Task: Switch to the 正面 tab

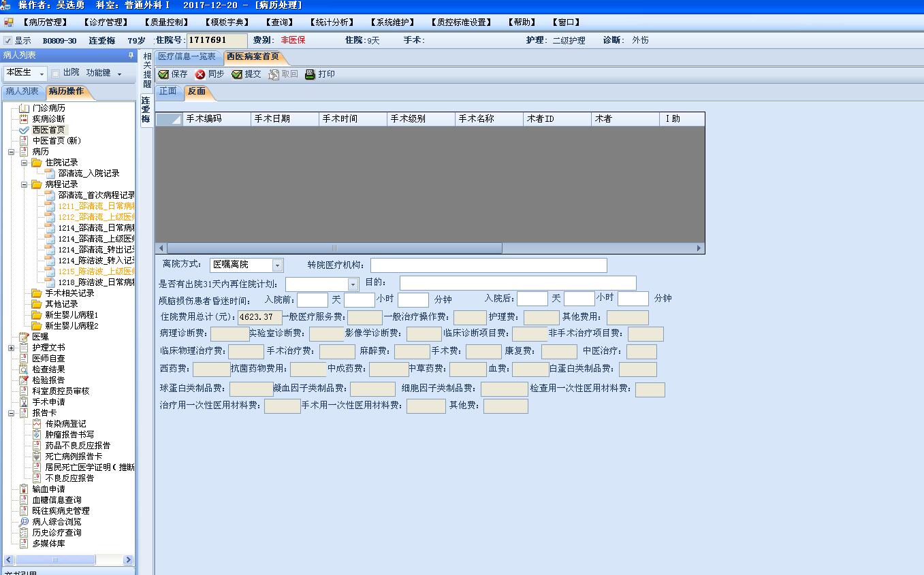Action: 168,91
